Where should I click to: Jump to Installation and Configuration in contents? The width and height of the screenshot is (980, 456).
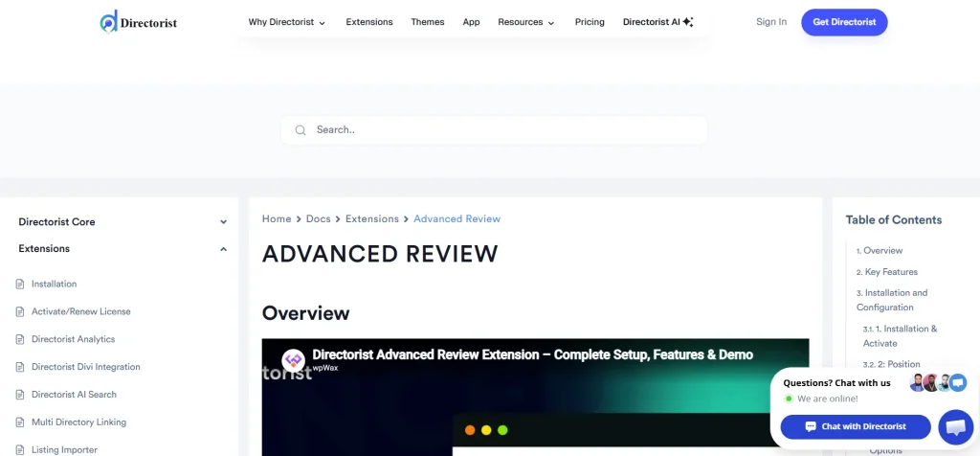pyautogui.click(x=892, y=300)
